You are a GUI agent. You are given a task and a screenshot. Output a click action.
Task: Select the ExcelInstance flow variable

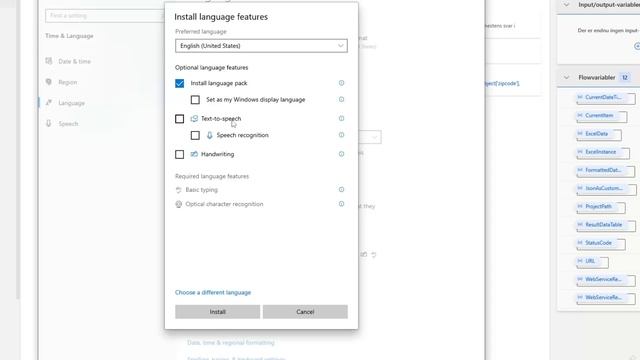pyautogui.click(x=603, y=153)
